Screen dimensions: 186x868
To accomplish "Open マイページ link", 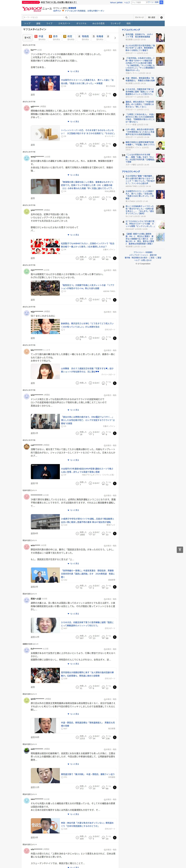I will pos(139,18).
